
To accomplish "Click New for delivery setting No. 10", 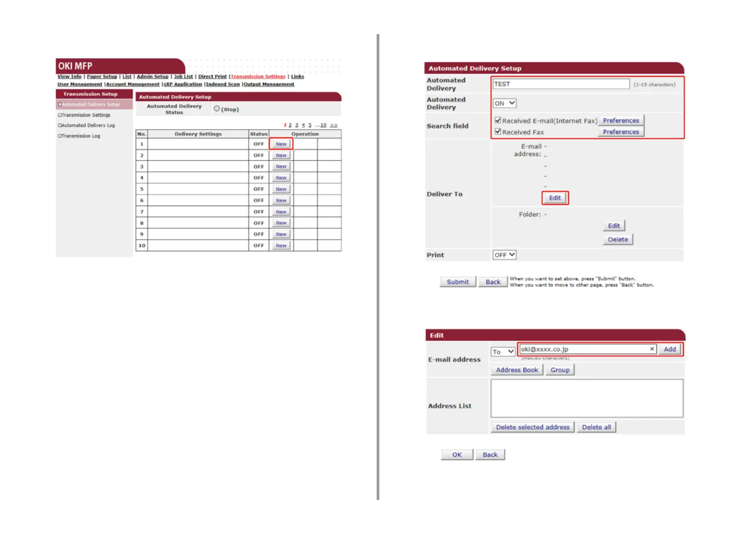I will tap(281, 245).
